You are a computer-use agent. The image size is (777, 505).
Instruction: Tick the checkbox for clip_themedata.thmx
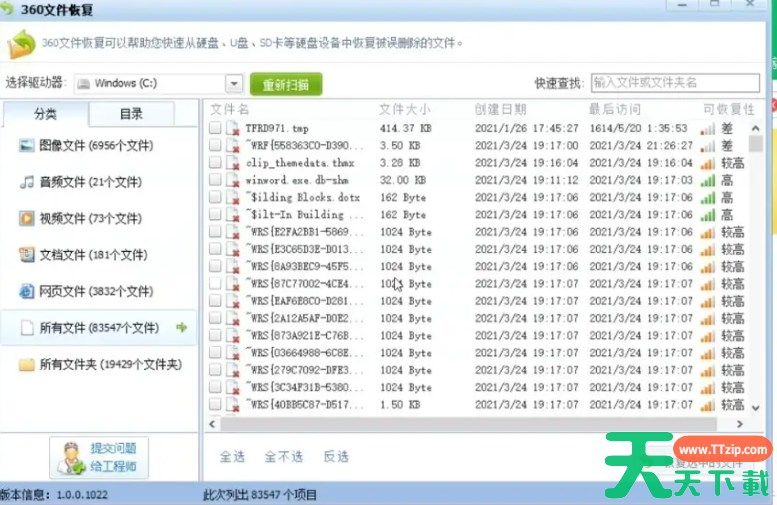point(215,163)
